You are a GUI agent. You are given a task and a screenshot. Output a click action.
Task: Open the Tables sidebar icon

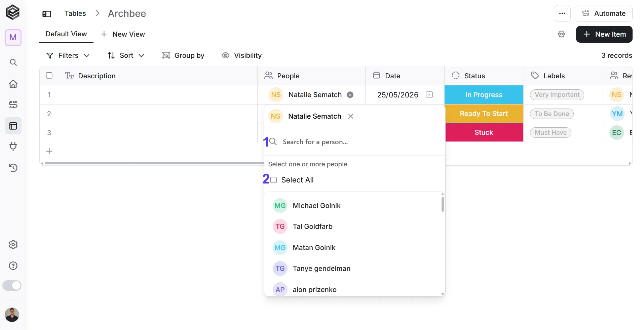pyautogui.click(x=13, y=126)
